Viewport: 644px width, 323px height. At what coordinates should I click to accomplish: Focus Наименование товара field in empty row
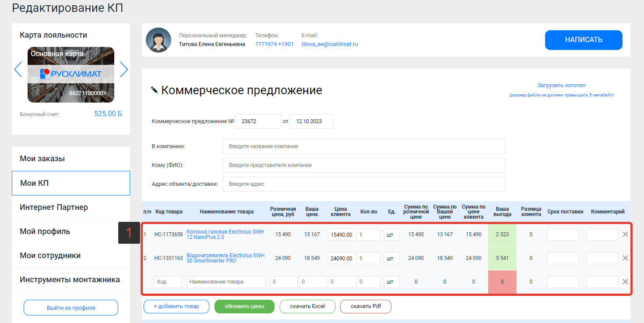[226, 282]
